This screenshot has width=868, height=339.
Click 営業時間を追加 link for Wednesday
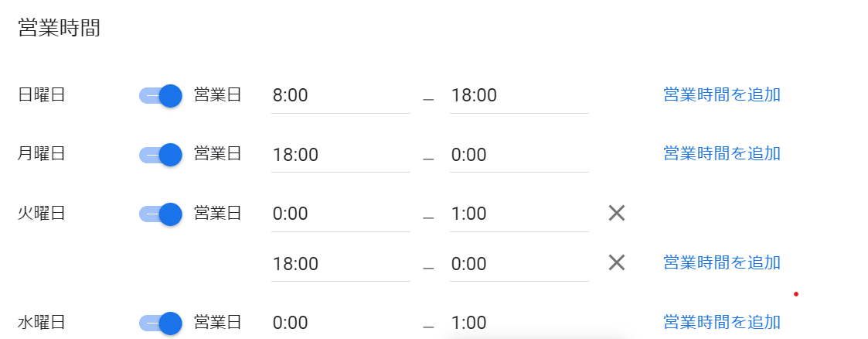(x=721, y=323)
